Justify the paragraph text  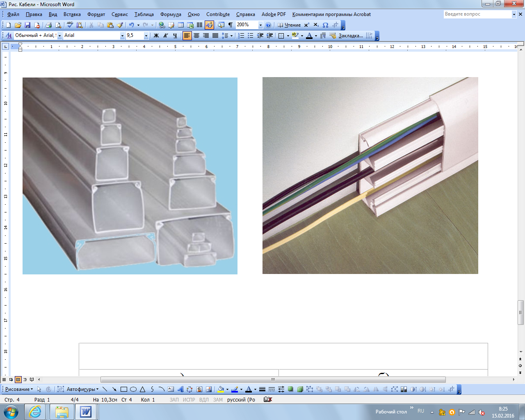tap(215, 36)
